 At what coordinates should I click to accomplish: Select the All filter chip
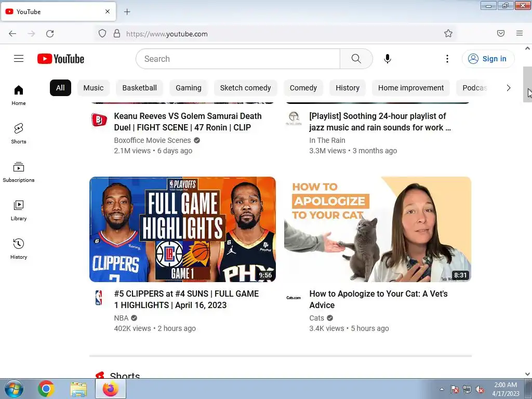[60, 88]
